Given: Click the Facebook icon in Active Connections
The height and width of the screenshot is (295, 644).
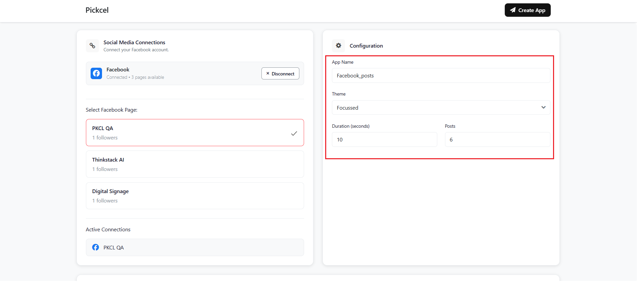Looking at the screenshot, I should [x=96, y=247].
